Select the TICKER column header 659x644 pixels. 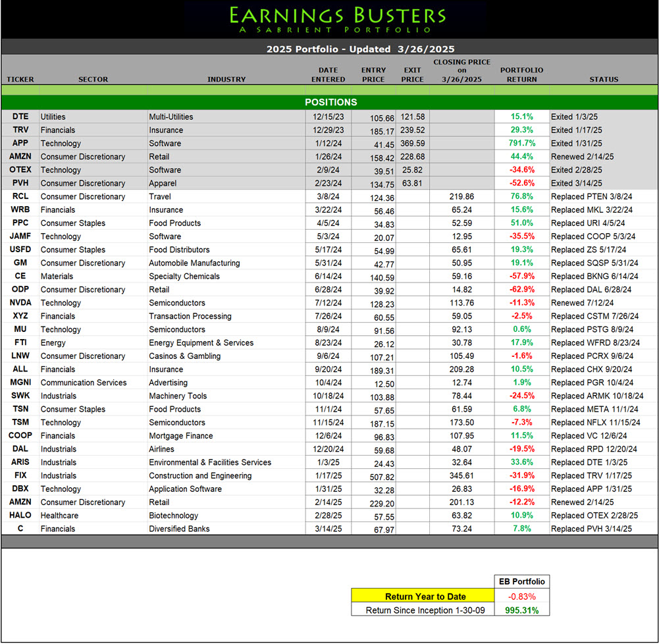pos(20,79)
